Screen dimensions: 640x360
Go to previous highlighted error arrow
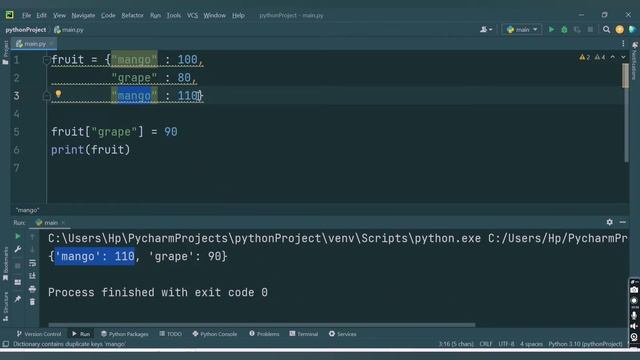(613, 58)
